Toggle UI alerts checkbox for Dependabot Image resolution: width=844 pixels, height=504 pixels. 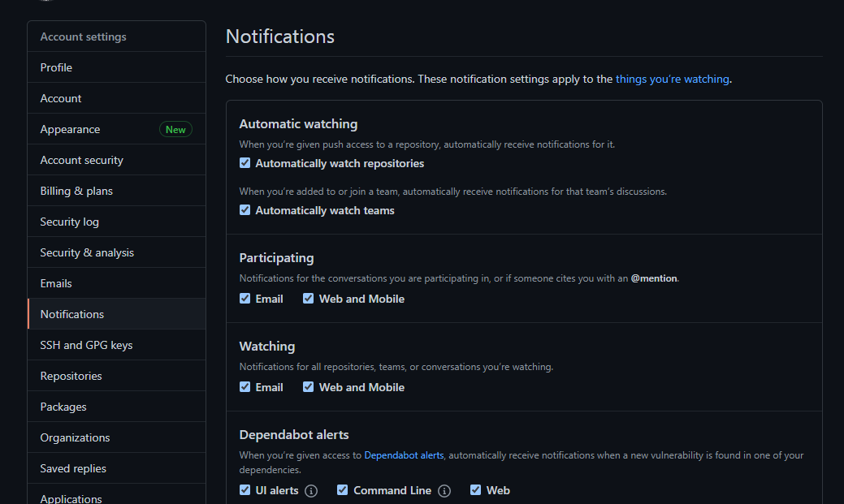point(245,490)
